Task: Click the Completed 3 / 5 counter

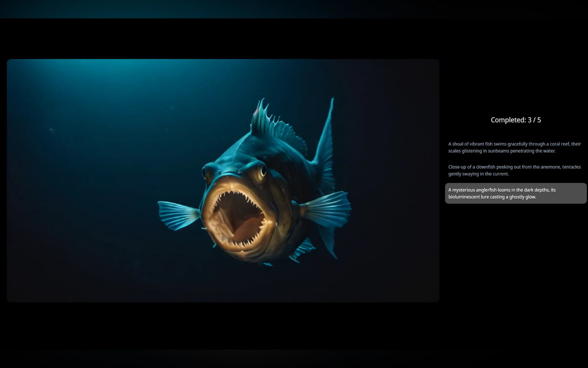Action: (x=516, y=120)
